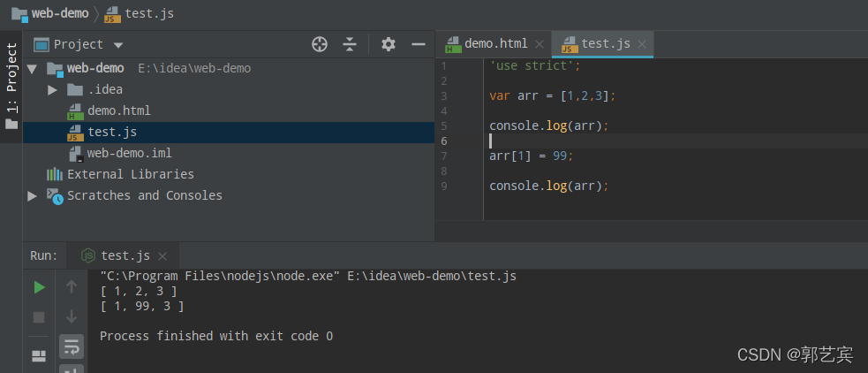
Task: Expand Scratches and Consoles node
Action: (x=32, y=195)
